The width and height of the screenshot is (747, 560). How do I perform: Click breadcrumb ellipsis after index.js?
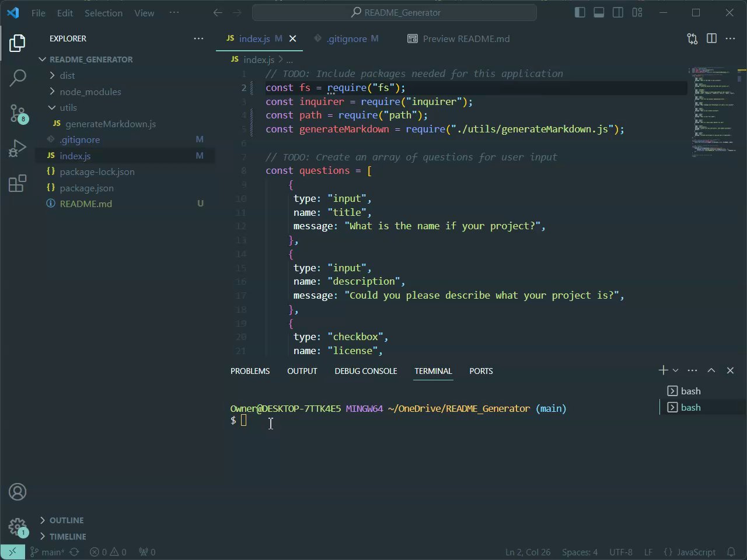290,60
